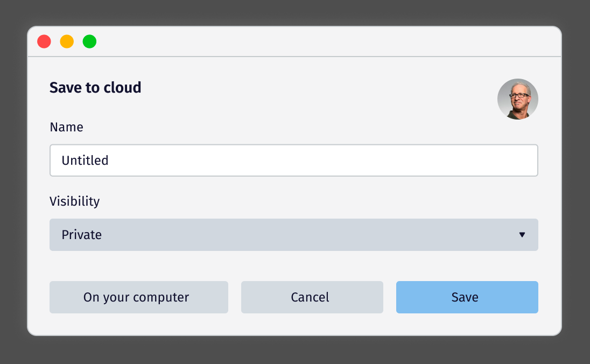Select Private visibility setting

pyautogui.click(x=294, y=235)
